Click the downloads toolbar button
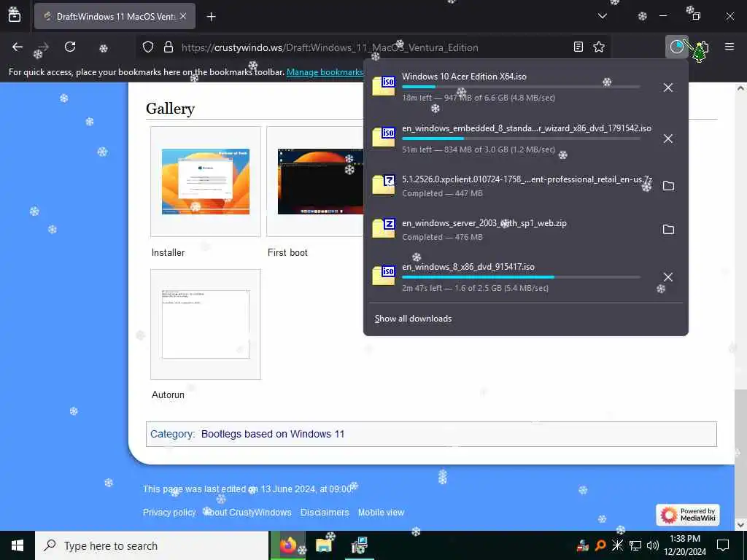The height and width of the screenshot is (560, 747). [676, 47]
